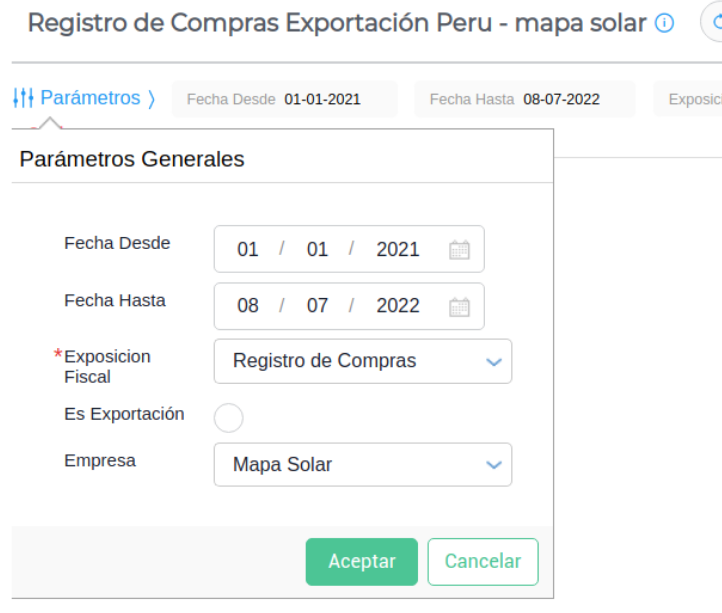The height and width of the screenshot is (613, 722).
Task: Collapse the Parámetros panel using its chevron
Action: [151, 98]
